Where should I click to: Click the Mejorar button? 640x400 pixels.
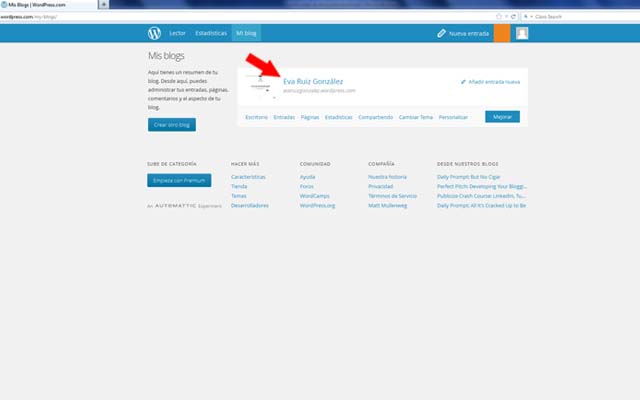tap(502, 117)
